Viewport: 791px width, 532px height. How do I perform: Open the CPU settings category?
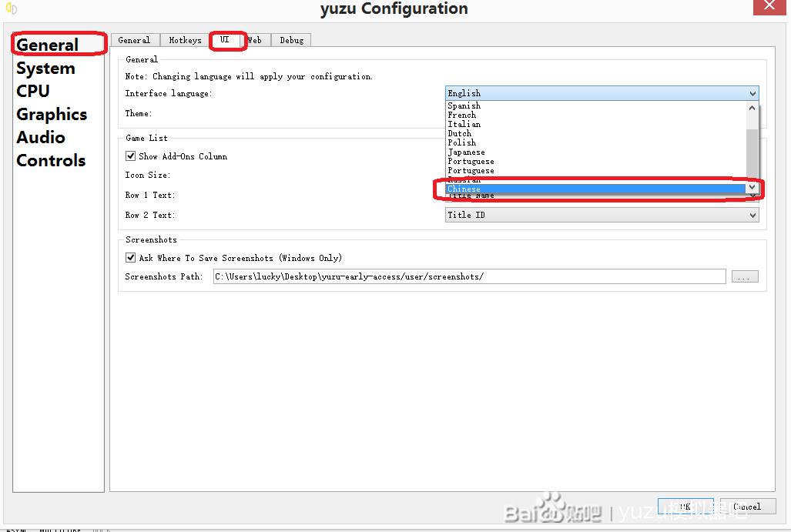click(33, 91)
